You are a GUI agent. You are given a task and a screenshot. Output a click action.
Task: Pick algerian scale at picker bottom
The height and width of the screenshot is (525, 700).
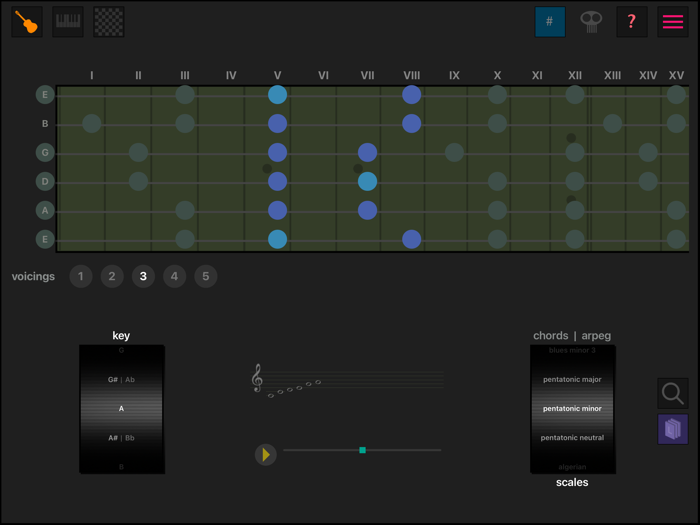pyautogui.click(x=572, y=467)
